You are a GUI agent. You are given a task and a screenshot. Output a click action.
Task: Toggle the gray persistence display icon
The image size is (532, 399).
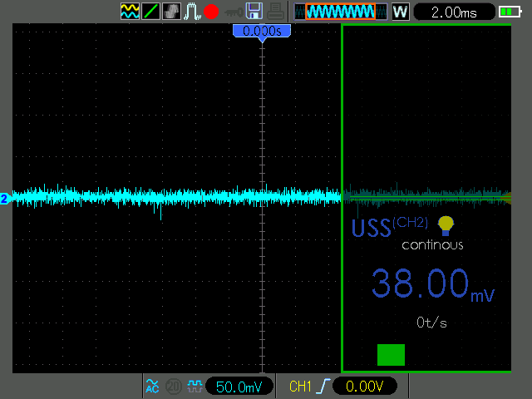[171, 11]
